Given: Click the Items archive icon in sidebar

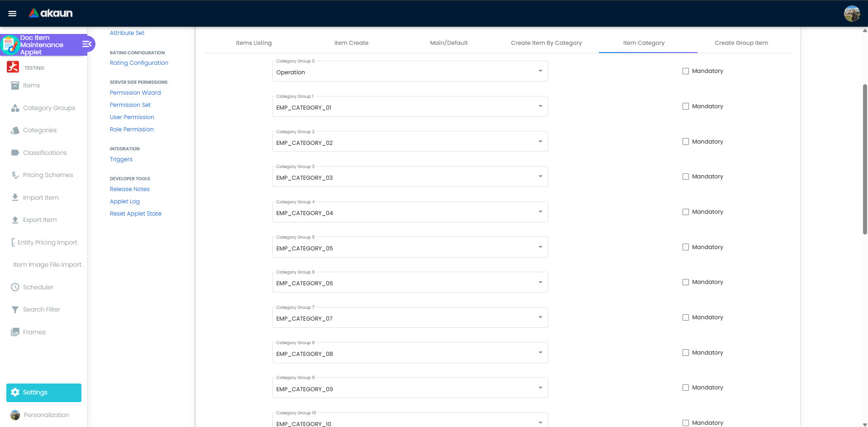Looking at the screenshot, I should tap(15, 86).
